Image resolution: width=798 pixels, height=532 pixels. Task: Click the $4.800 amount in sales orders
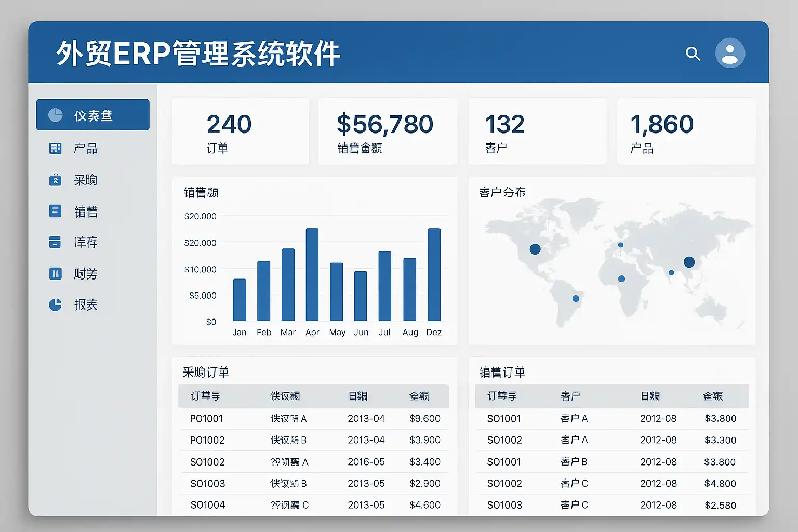point(721,484)
